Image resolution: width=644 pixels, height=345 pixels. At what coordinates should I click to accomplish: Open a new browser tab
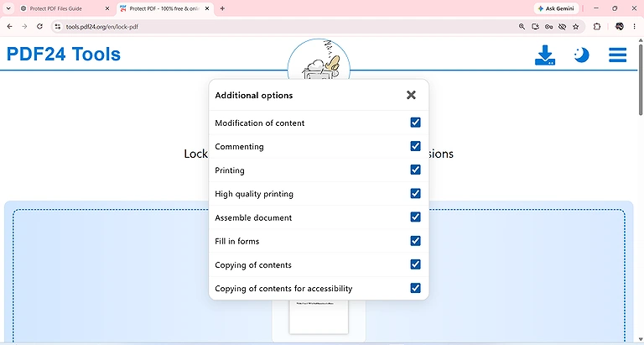[222, 8]
